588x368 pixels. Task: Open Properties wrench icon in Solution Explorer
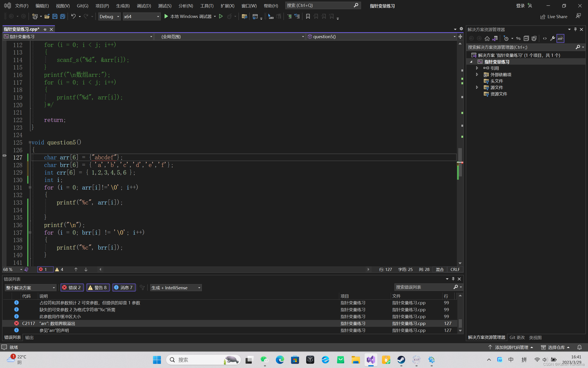click(x=553, y=38)
